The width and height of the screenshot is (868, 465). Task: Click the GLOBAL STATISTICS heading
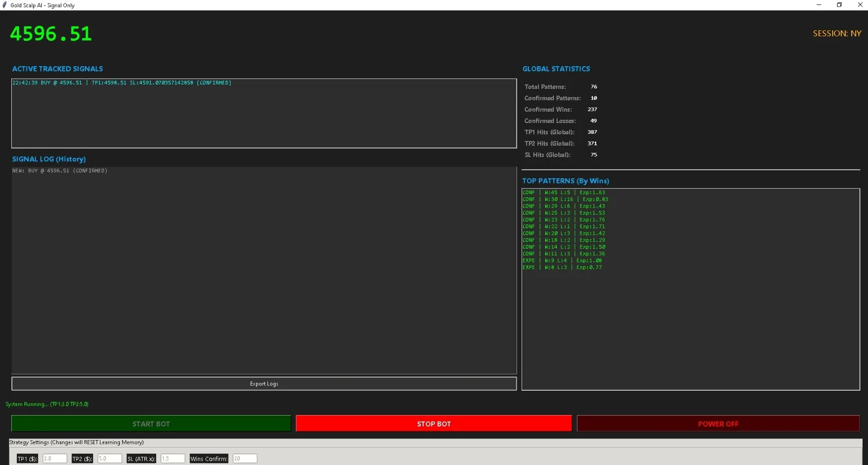point(556,69)
